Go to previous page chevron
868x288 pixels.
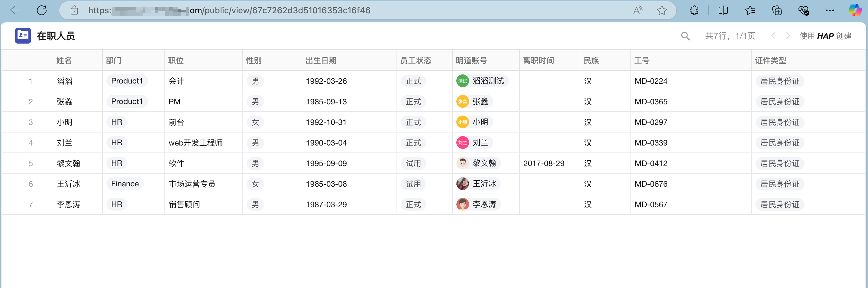point(773,36)
